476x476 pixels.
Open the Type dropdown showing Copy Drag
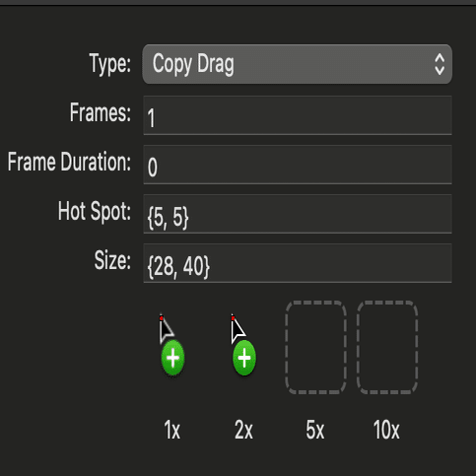pos(297,64)
